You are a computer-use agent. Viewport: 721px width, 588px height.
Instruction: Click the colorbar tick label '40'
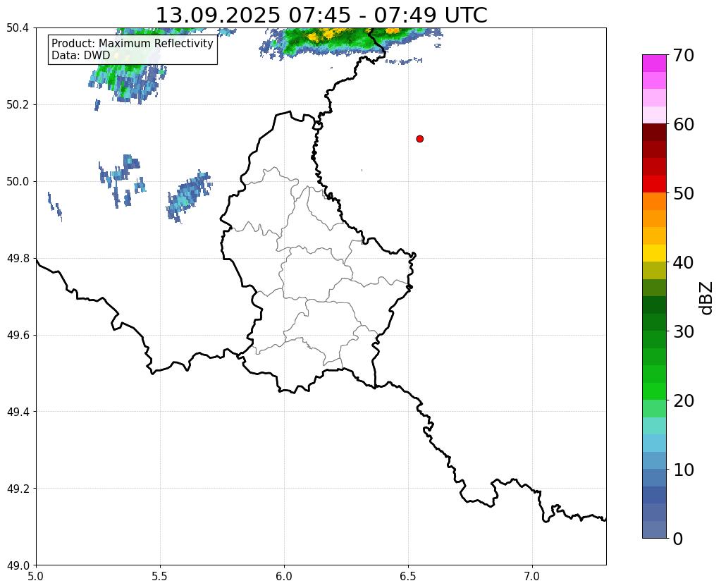(684, 262)
